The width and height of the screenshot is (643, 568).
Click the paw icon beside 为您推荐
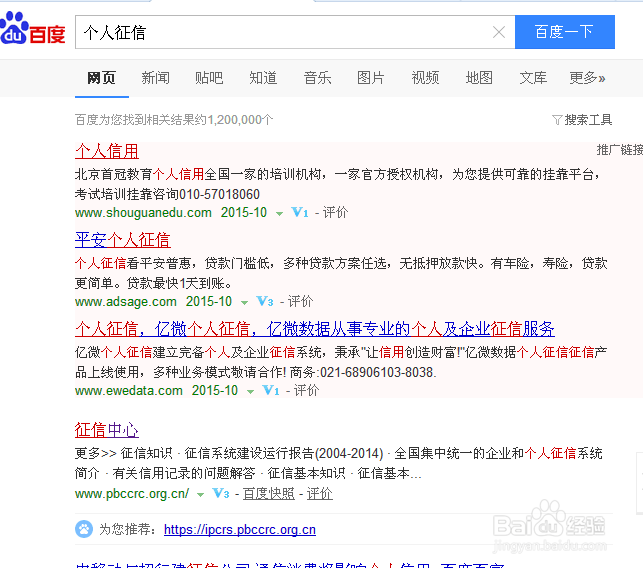tap(84, 529)
